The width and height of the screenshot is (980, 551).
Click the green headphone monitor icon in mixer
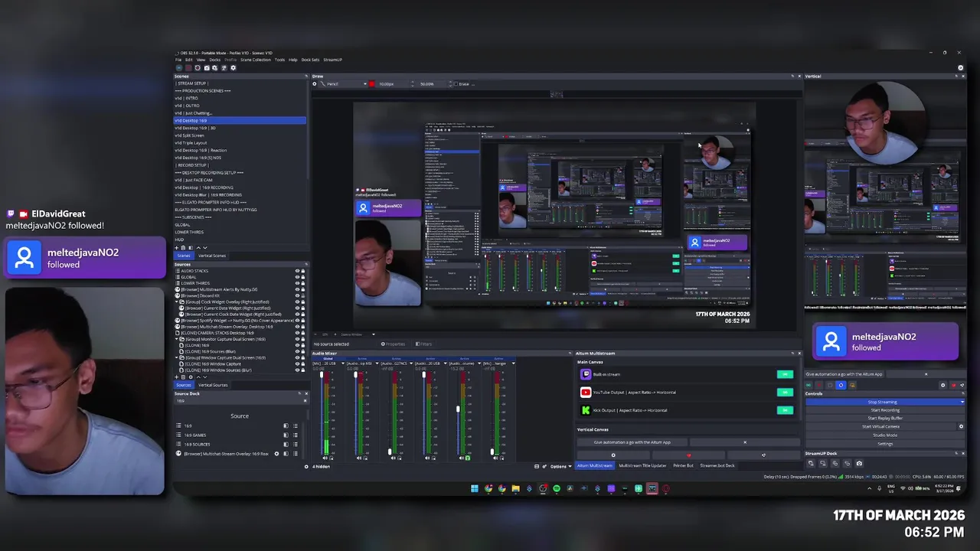[468, 458]
